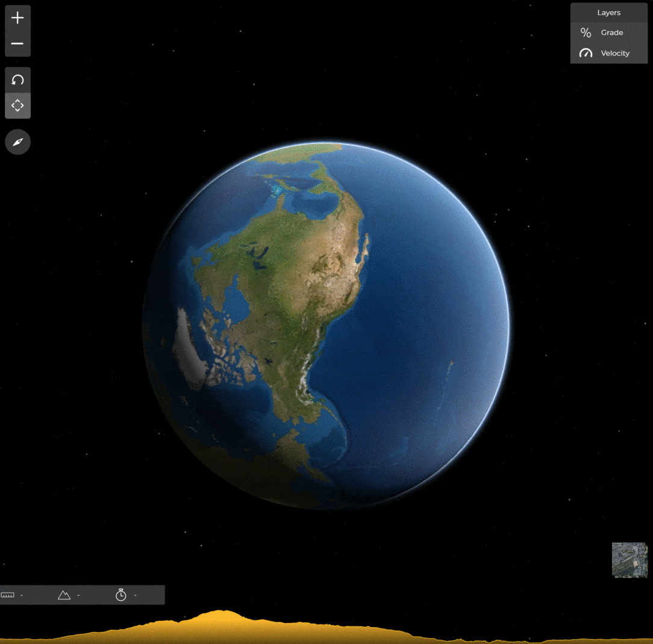Screen dimensions: 653x644
Task: Open the satellite basemap thumbnail
Action: click(x=630, y=560)
